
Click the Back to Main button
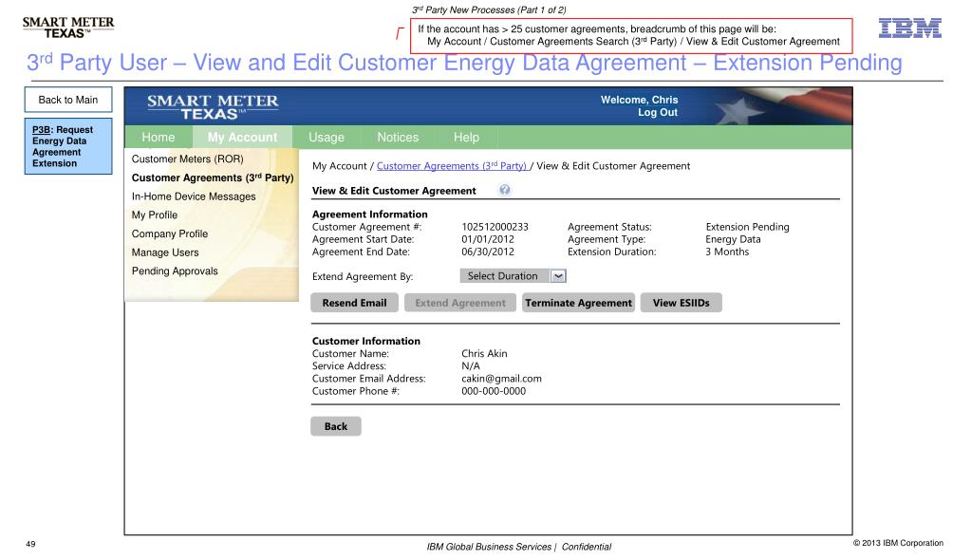tap(68, 100)
